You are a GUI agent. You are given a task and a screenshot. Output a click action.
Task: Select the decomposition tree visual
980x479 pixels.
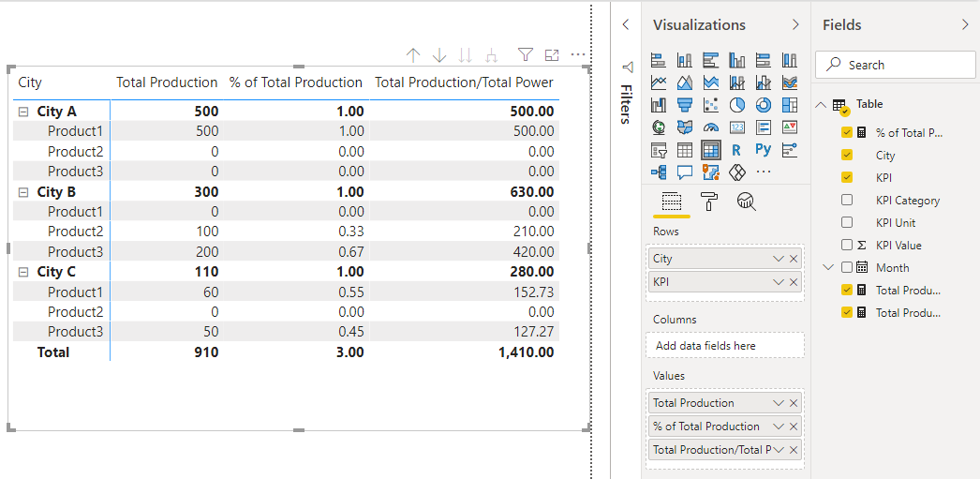(659, 172)
